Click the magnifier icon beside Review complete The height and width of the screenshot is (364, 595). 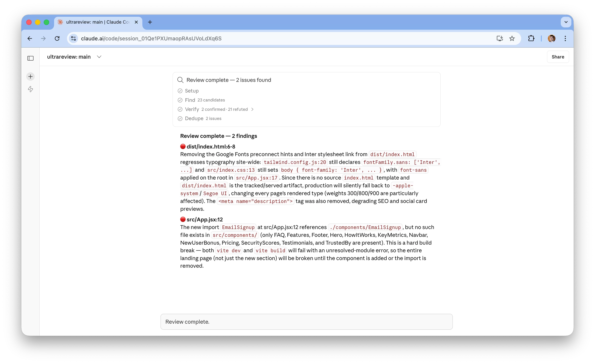(x=180, y=80)
